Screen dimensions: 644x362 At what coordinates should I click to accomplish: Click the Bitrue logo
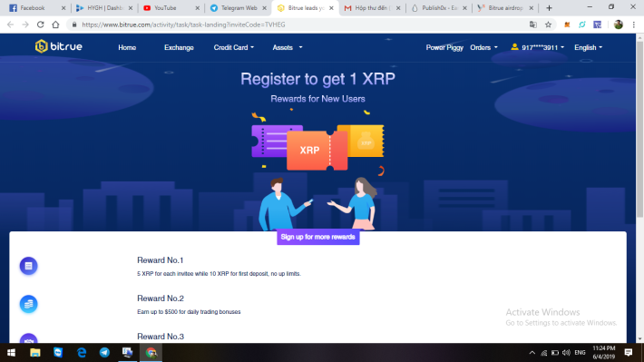coord(58,46)
